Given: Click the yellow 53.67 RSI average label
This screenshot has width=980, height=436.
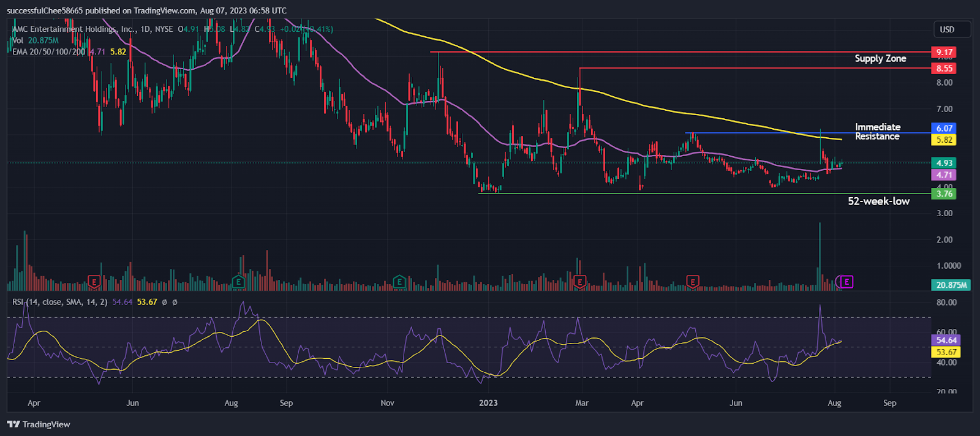Looking at the screenshot, I should (946, 352).
